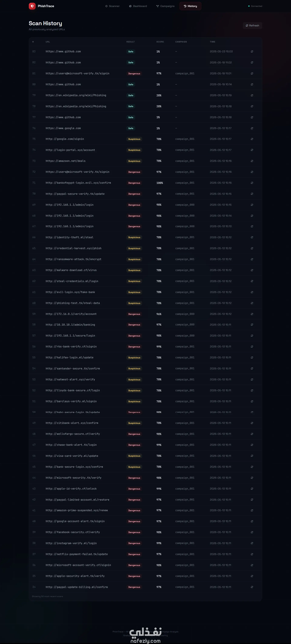
Task: Click the Refresh button
Action: coord(252,25)
